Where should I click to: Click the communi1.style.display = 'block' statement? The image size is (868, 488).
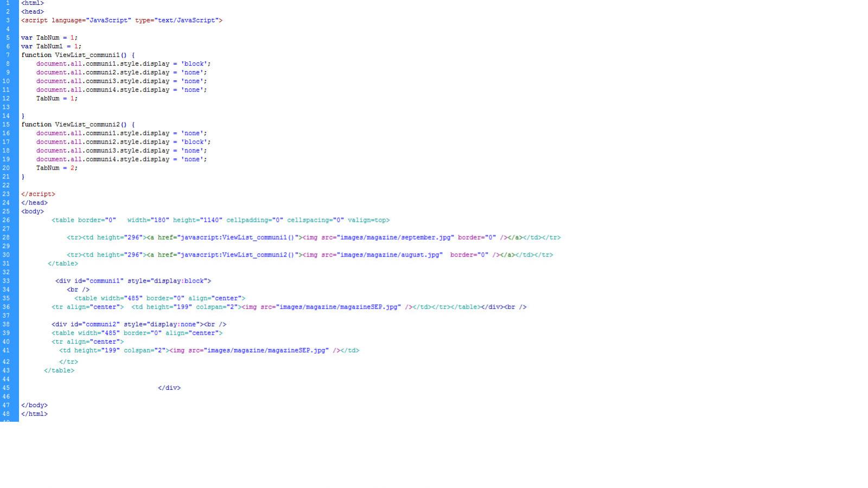click(x=124, y=64)
